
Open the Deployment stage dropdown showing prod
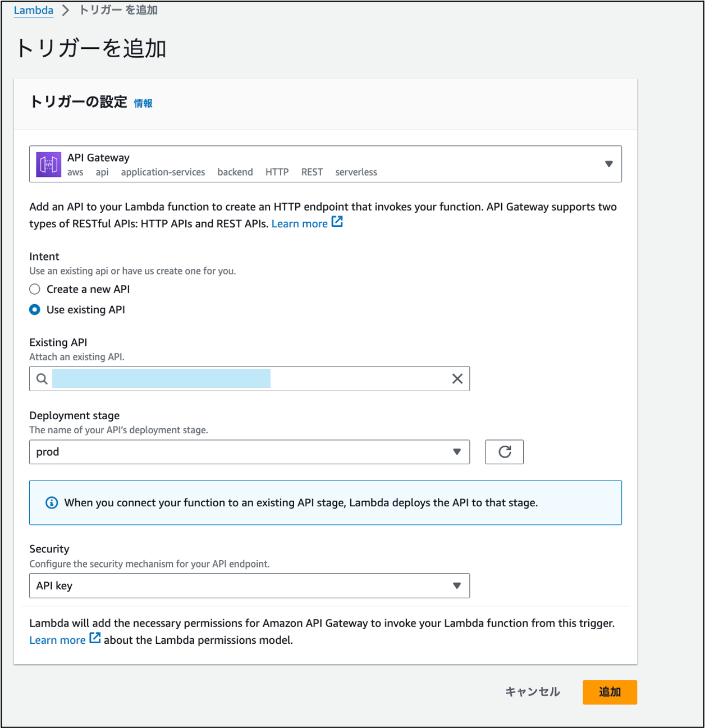point(249,452)
